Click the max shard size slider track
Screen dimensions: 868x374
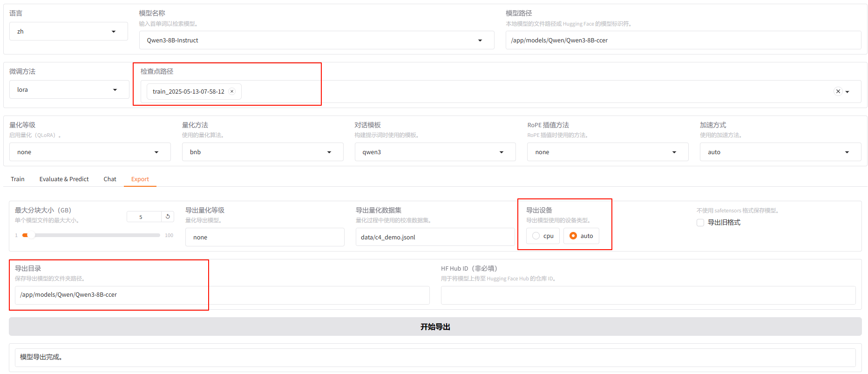click(93, 235)
